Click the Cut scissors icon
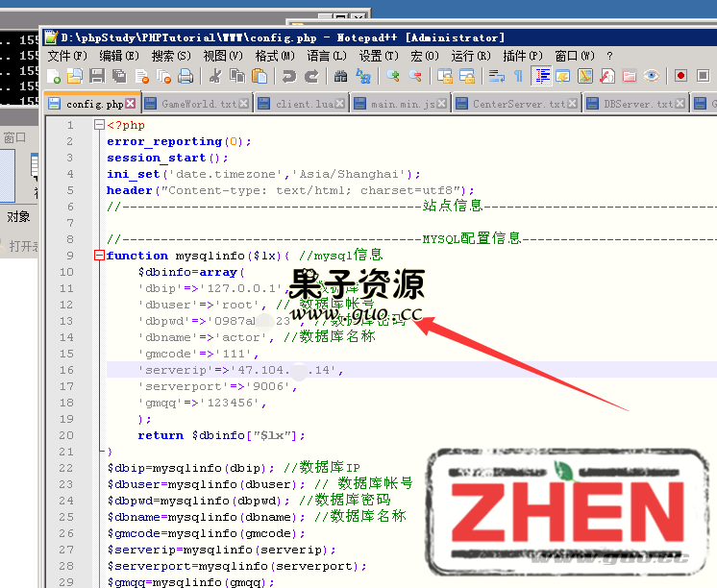This screenshot has height=588, width=717. pyautogui.click(x=215, y=76)
